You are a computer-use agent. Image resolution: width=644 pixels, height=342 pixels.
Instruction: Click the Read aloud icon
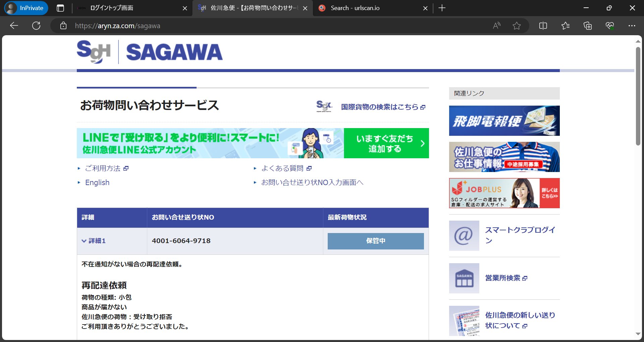pos(496,26)
